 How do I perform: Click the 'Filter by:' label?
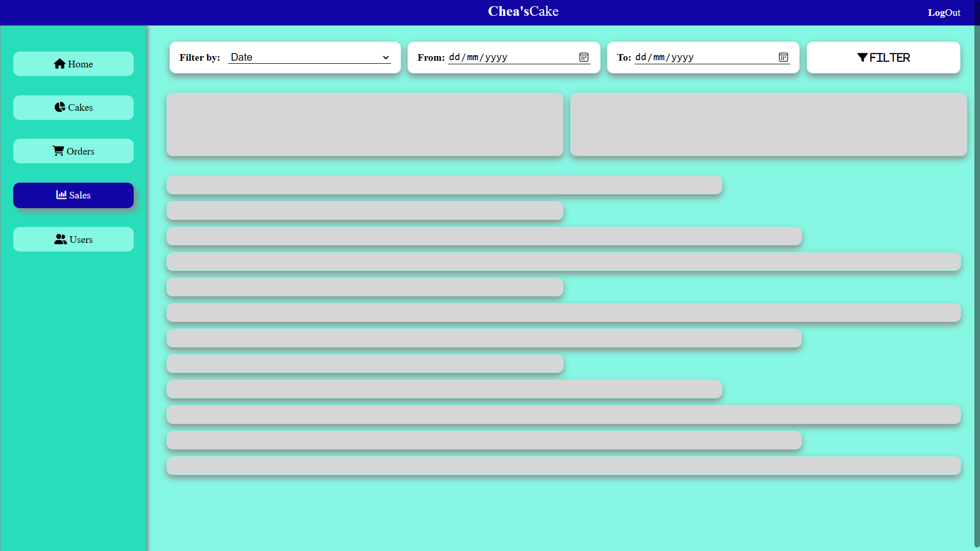click(x=200, y=58)
